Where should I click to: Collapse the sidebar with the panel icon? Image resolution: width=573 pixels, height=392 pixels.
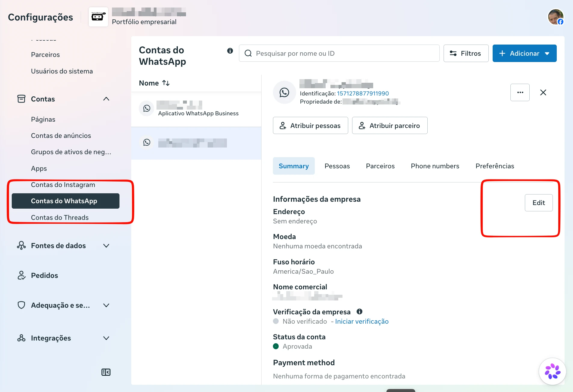tap(106, 372)
